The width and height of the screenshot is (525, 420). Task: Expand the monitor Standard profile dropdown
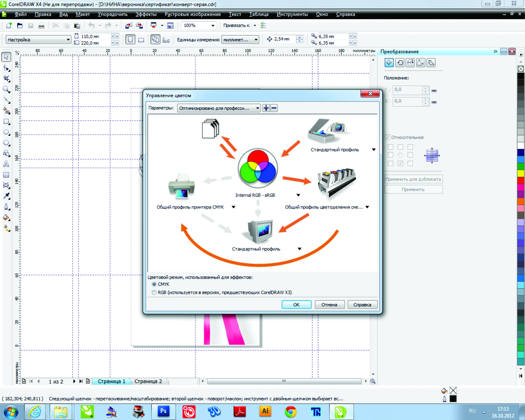[x=299, y=249]
